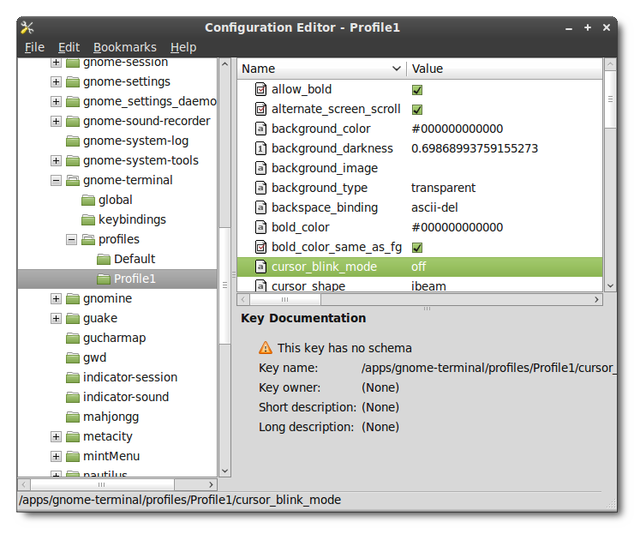The width and height of the screenshot is (640, 534).
Task: Open the File menu
Action: [x=34, y=47]
